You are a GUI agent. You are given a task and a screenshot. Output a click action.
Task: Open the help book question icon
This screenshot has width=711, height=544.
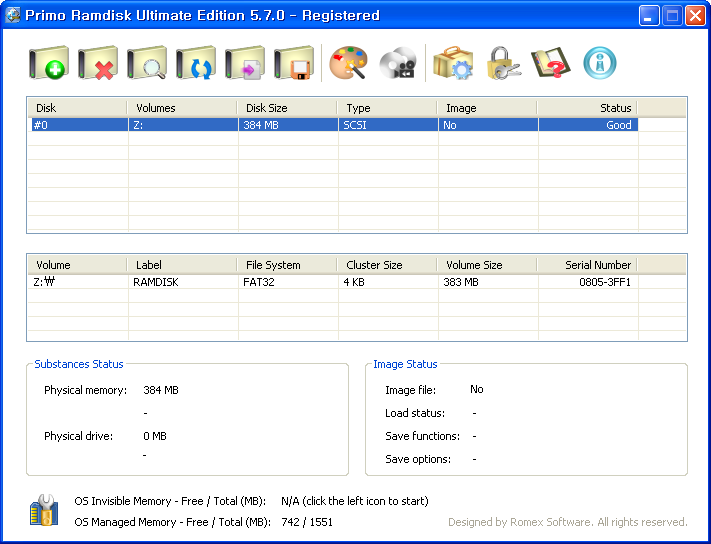pos(550,63)
